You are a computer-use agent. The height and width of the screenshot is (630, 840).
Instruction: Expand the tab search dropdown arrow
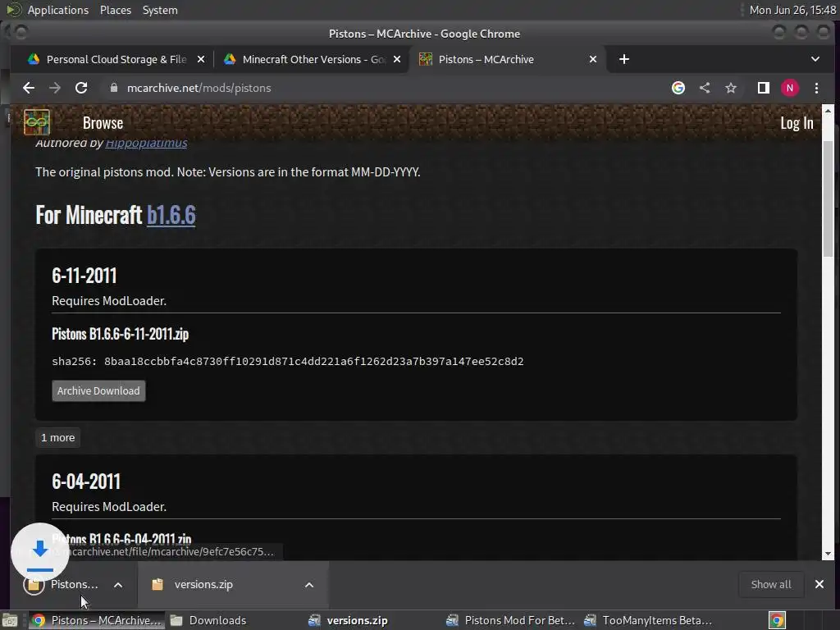pyautogui.click(x=815, y=59)
